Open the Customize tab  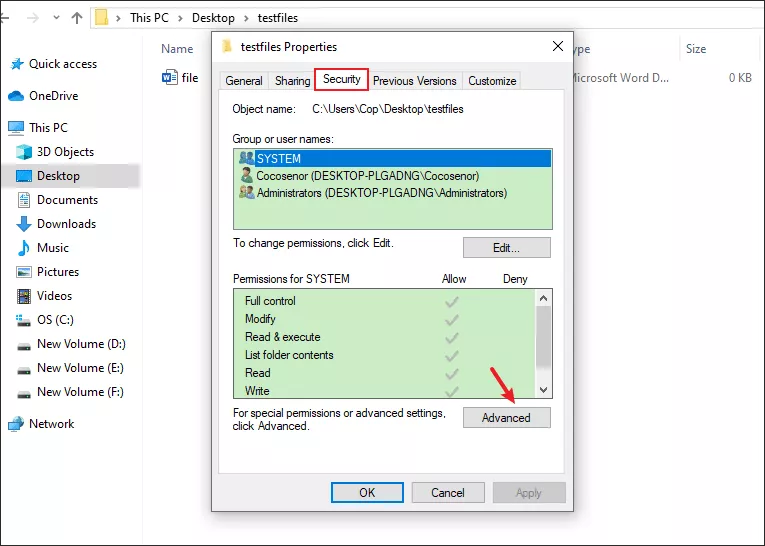(492, 81)
